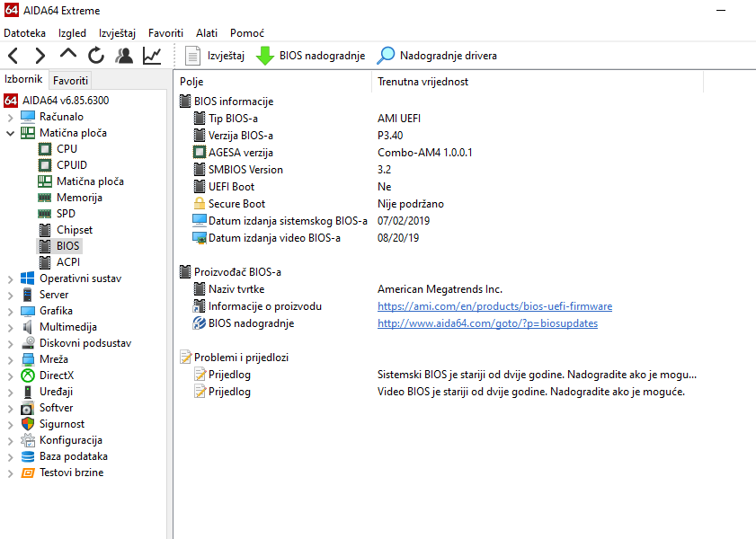Click the Sigurnost shield icon
The height and width of the screenshot is (539, 756).
(x=28, y=424)
